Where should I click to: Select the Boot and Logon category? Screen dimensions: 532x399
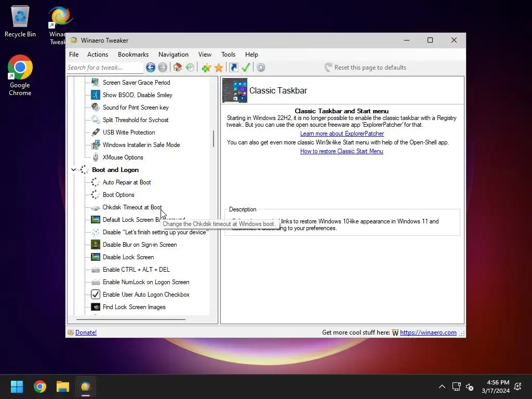point(115,170)
